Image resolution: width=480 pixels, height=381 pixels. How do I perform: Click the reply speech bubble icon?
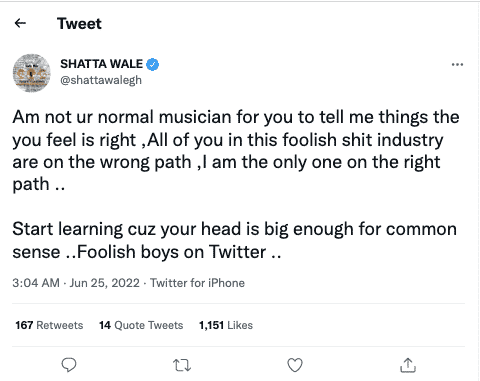point(69,365)
